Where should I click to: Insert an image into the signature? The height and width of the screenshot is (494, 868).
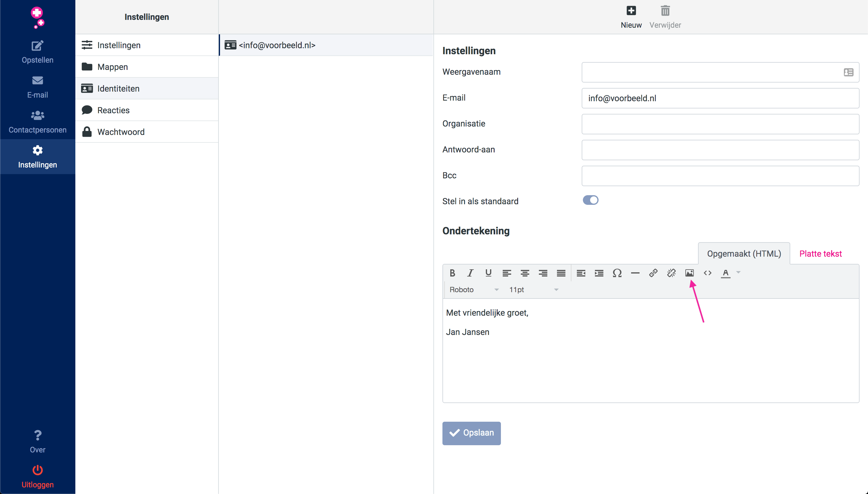pos(690,273)
